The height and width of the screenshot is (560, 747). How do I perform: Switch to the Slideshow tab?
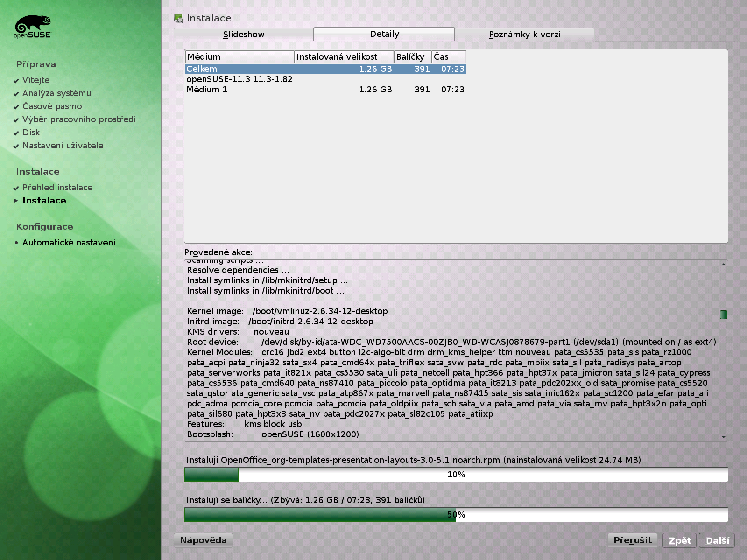[x=244, y=35]
